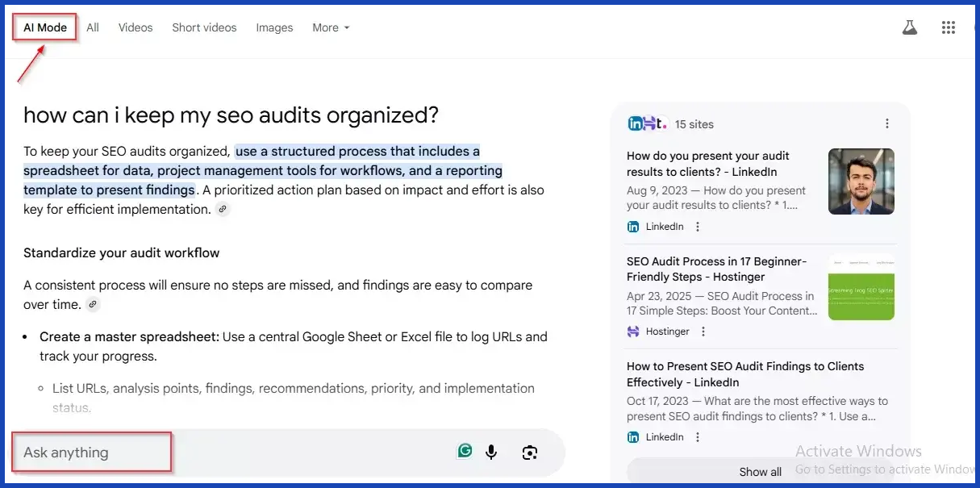
Task: Click the '15 sites' label
Action: pos(694,124)
